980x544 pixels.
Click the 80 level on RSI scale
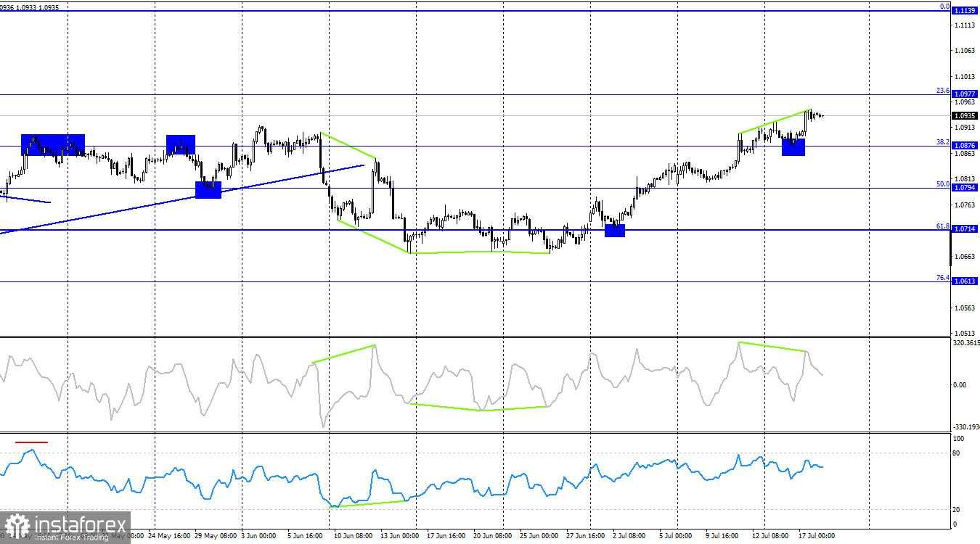click(x=956, y=453)
